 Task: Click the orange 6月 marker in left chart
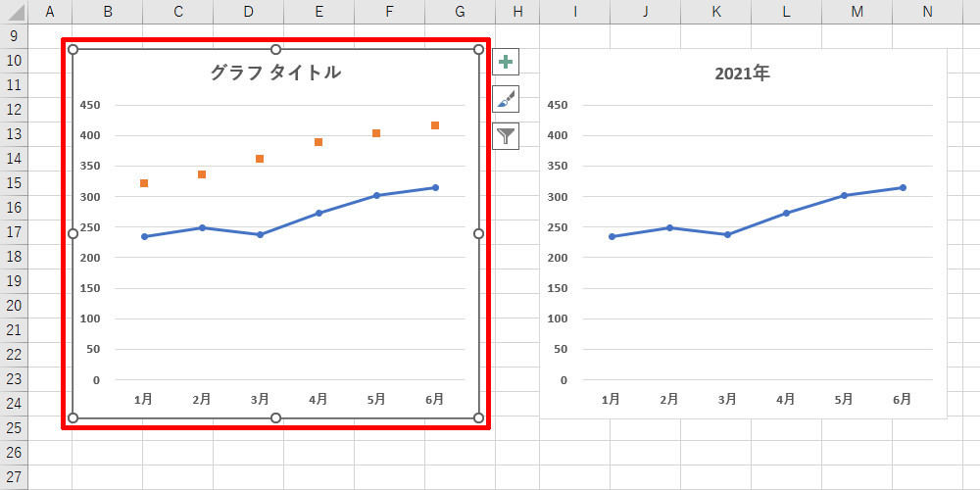click(x=435, y=125)
